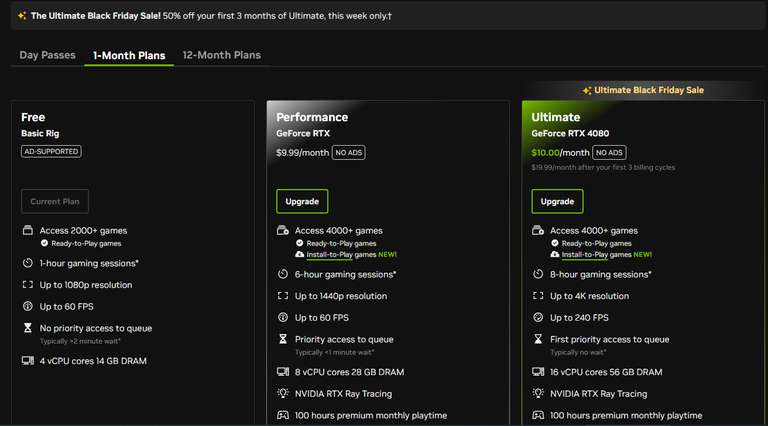Click the game library icon in Free plan
The height and width of the screenshot is (426, 768).
pyautogui.click(x=28, y=230)
